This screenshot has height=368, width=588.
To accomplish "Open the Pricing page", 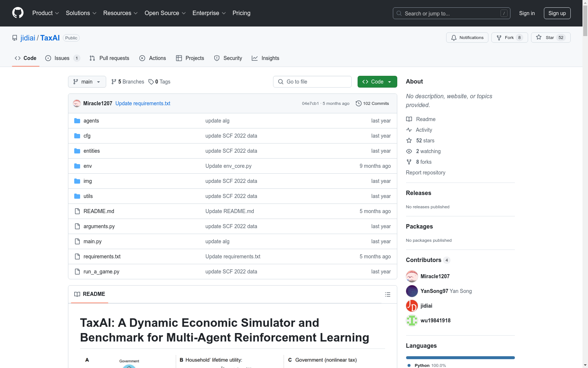I will [241, 13].
